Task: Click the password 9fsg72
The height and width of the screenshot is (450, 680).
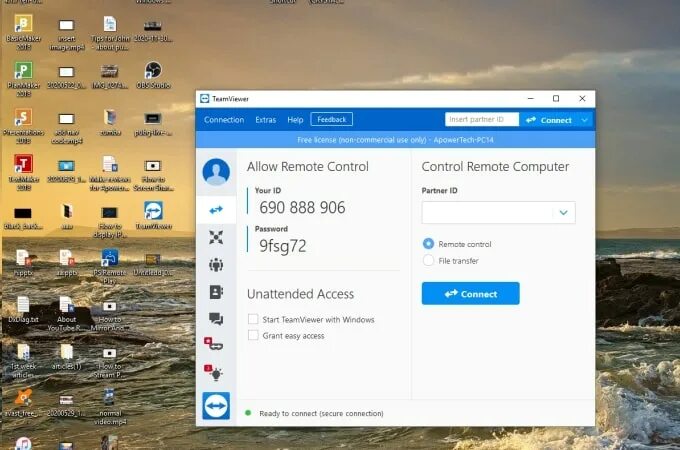Action: click(283, 246)
